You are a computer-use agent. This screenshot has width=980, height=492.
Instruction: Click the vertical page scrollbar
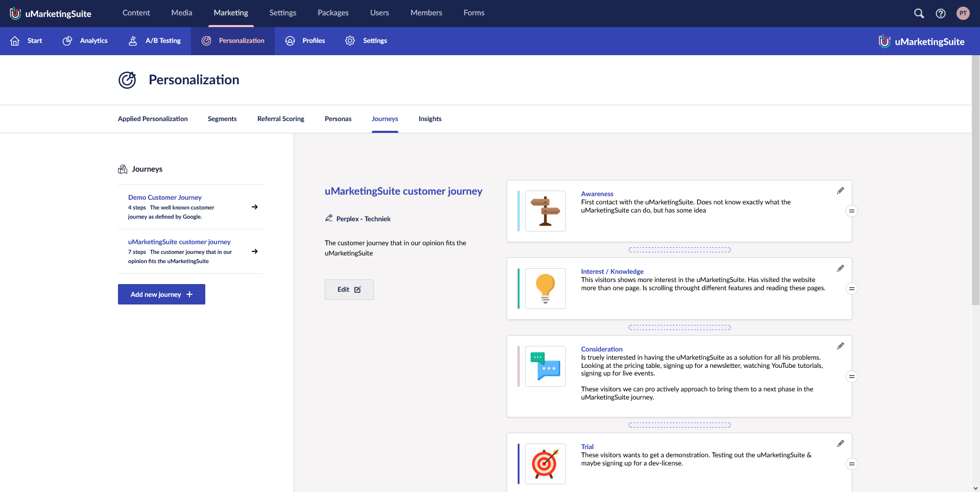[975, 180]
